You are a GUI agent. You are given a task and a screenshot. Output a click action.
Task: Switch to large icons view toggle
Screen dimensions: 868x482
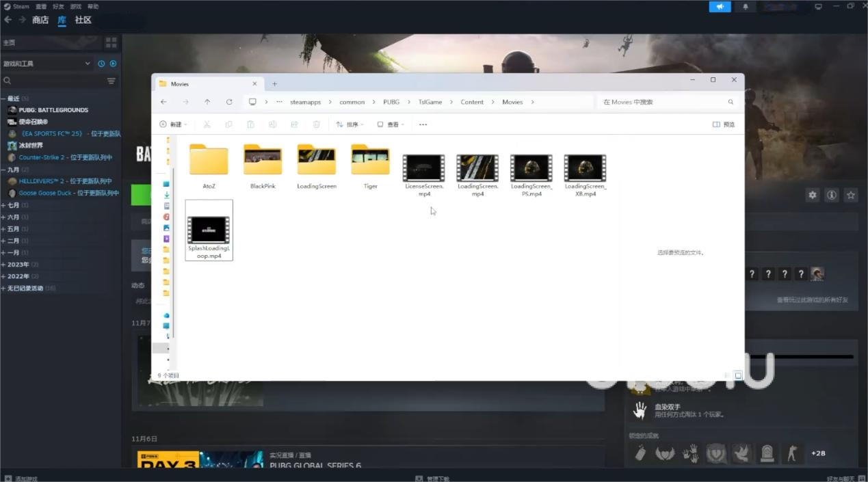click(737, 375)
